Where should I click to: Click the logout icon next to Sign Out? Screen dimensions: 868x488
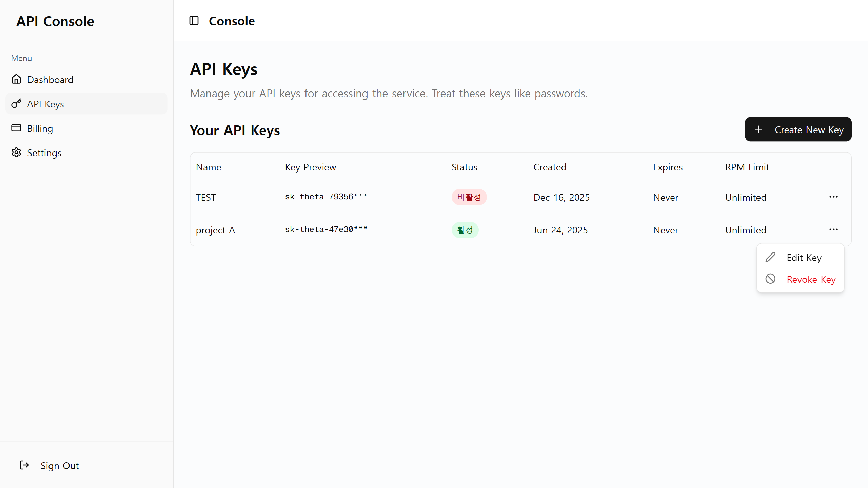(24, 465)
